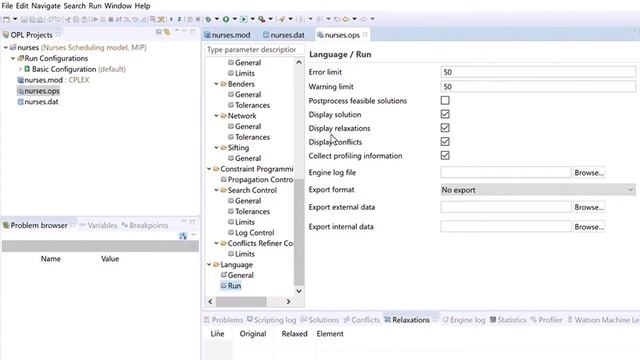Uncheck Collect profiling information checkbox

(445, 156)
